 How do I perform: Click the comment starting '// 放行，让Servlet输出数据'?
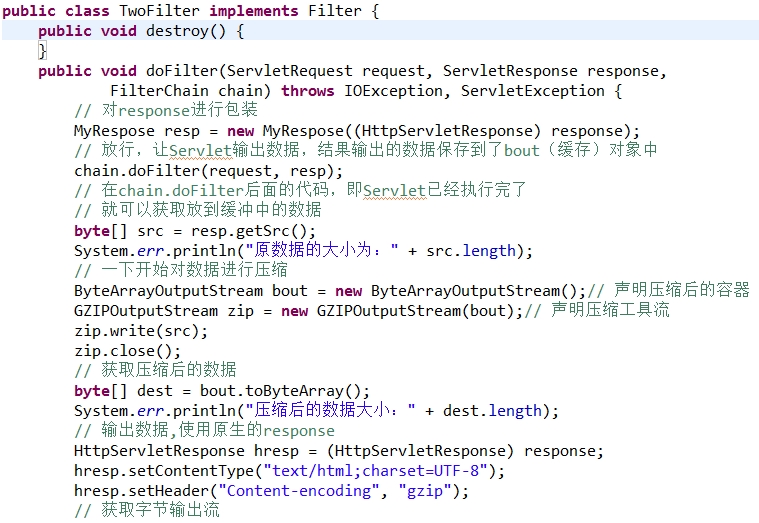(366, 150)
